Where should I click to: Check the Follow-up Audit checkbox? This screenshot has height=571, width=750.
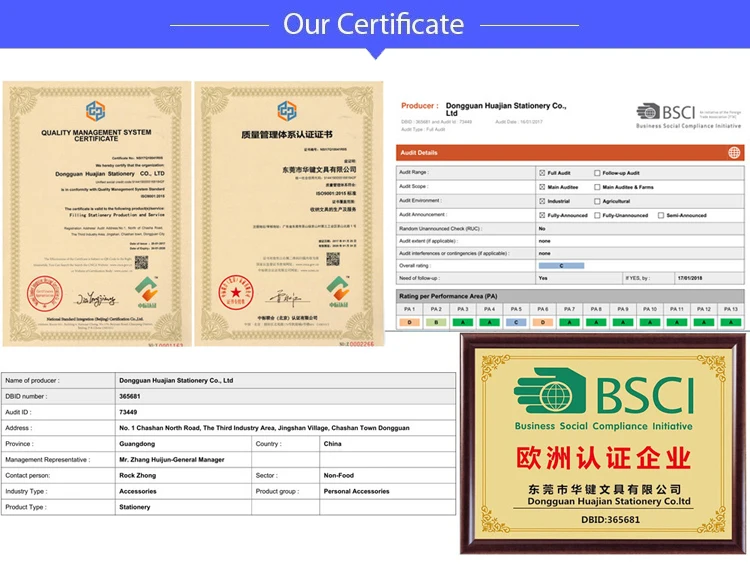click(597, 173)
